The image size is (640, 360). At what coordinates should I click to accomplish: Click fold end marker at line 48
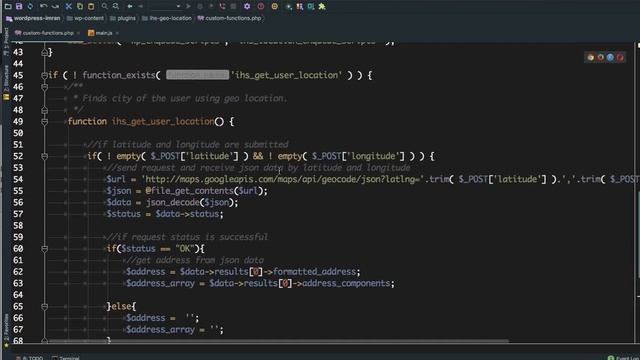tap(44, 110)
